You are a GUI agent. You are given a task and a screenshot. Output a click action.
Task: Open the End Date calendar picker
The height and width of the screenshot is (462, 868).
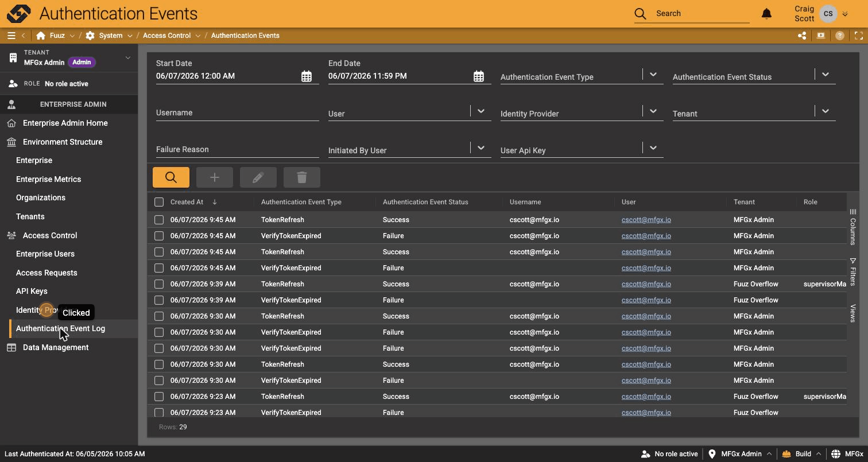tap(479, 76)
